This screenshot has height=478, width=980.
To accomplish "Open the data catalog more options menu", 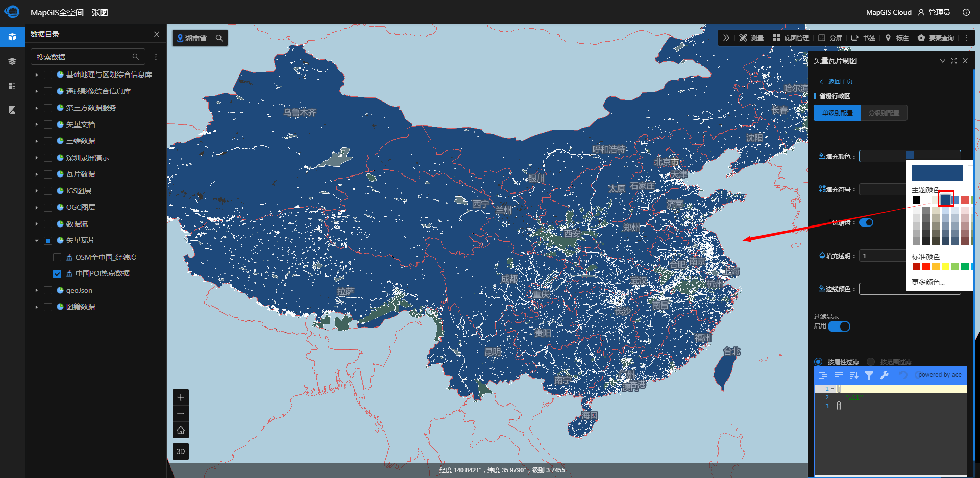I will coord(156,57).
